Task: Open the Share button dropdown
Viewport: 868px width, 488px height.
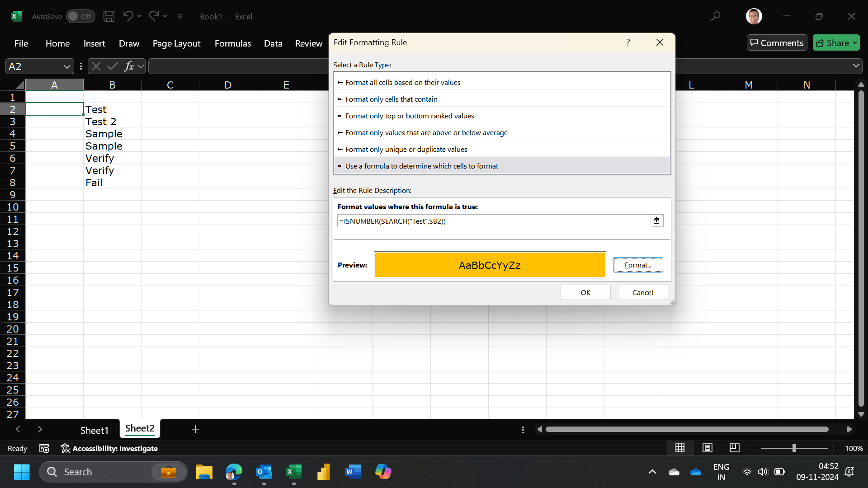Action: 855,43
